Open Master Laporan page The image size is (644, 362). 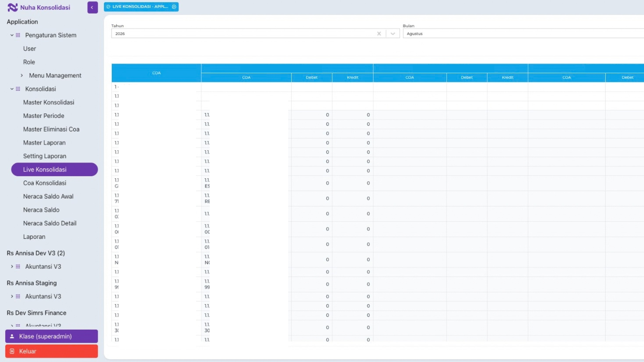coord(44,143)
